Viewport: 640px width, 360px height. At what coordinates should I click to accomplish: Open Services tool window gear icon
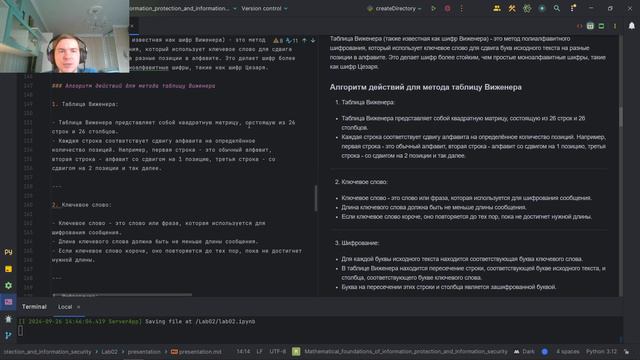click(x=8, y=285)
